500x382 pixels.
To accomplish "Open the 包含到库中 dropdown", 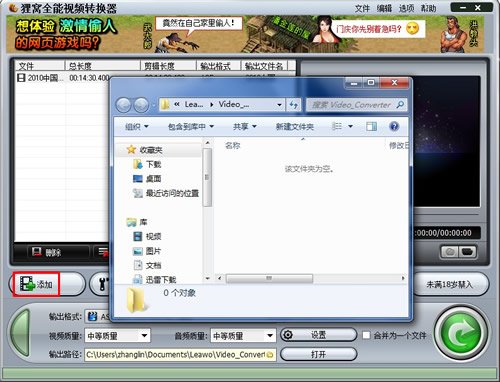I will 191,127.
